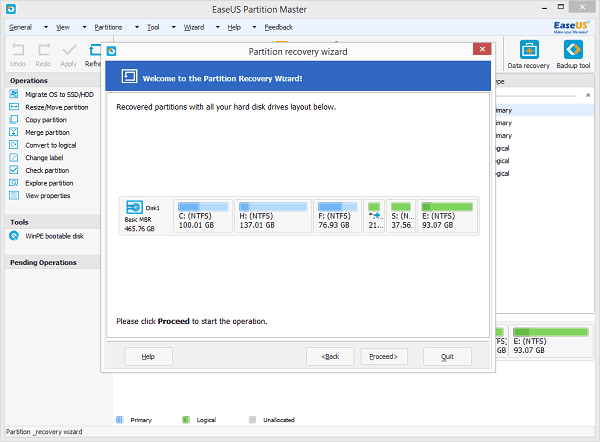Viewport: 600px width, 442px height.
Task: Select the F: (NTFS) 76.93 GB partition
Action: 337,216
